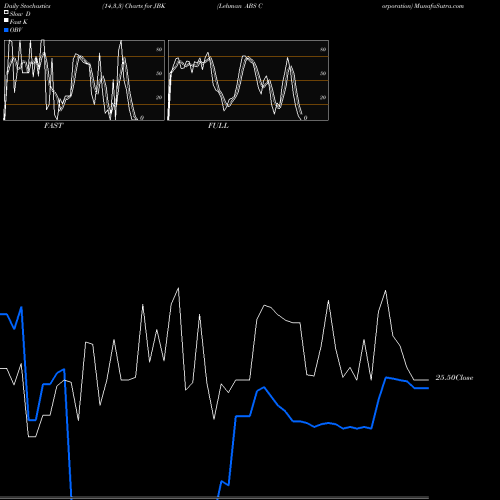Click the 80 axis label in FAST chart
The height and width of the screenshot is (500, 500).
point(159,49)
